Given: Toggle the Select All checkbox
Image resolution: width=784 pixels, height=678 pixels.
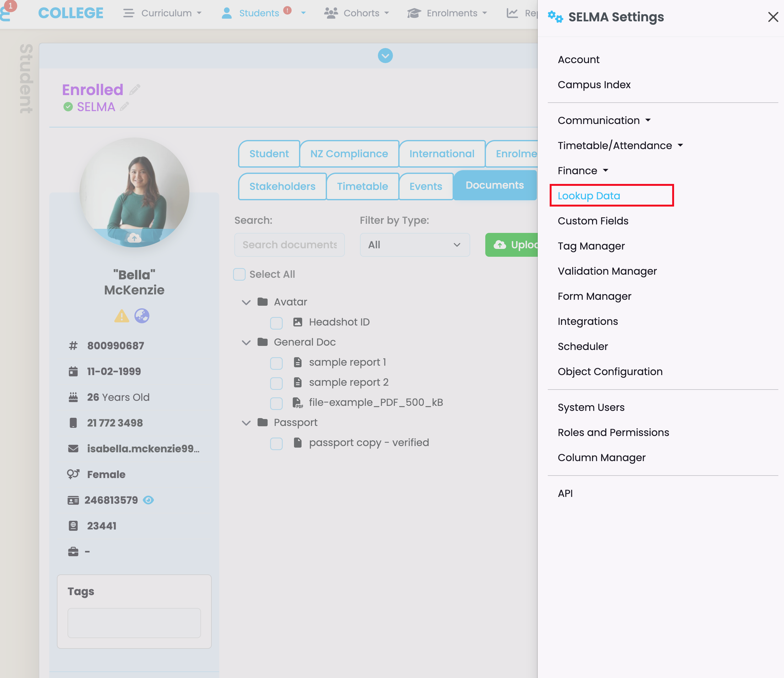Looking at the screenshot, I should tap(239, 274).
